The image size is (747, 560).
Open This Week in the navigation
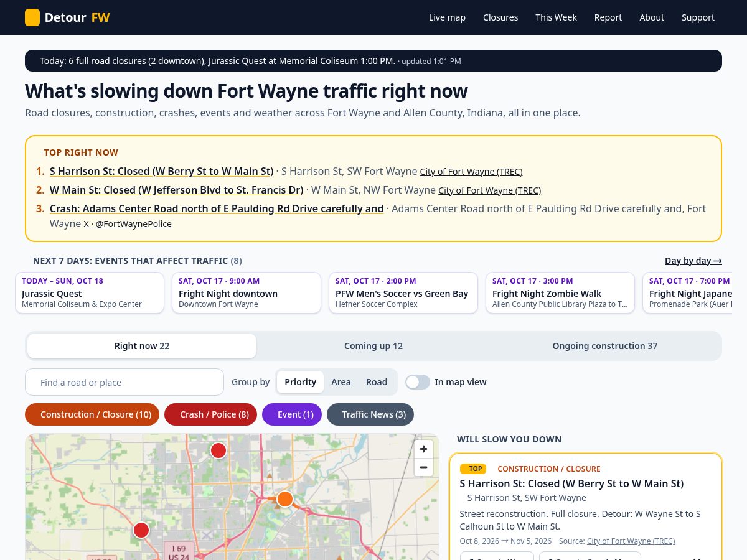point(557,17)
